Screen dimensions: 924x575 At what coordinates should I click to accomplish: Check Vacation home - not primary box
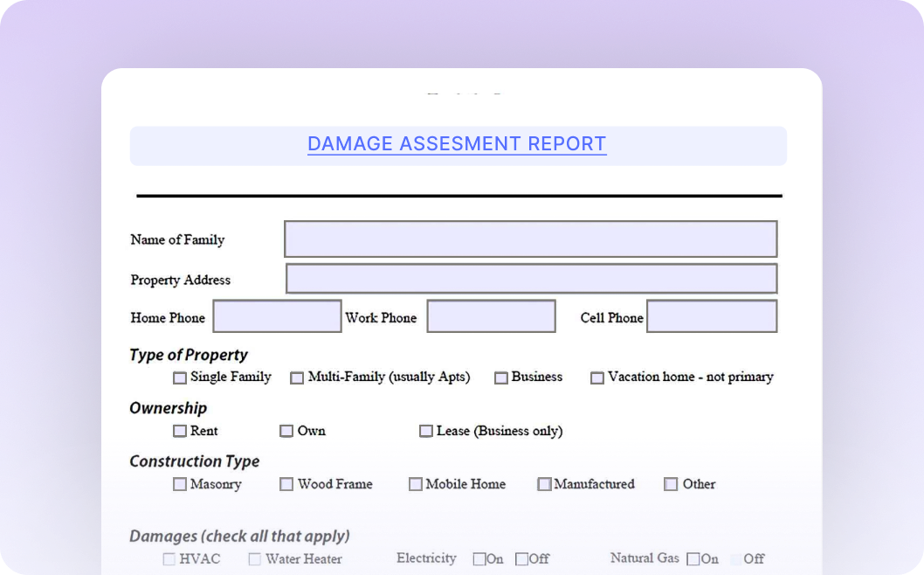click(x=597, y=378)
